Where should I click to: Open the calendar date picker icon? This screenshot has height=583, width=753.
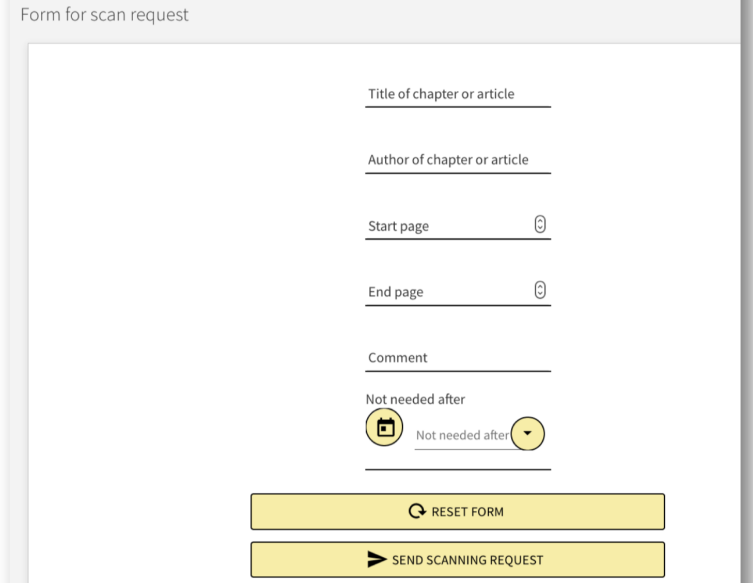[x=384, y=427]
